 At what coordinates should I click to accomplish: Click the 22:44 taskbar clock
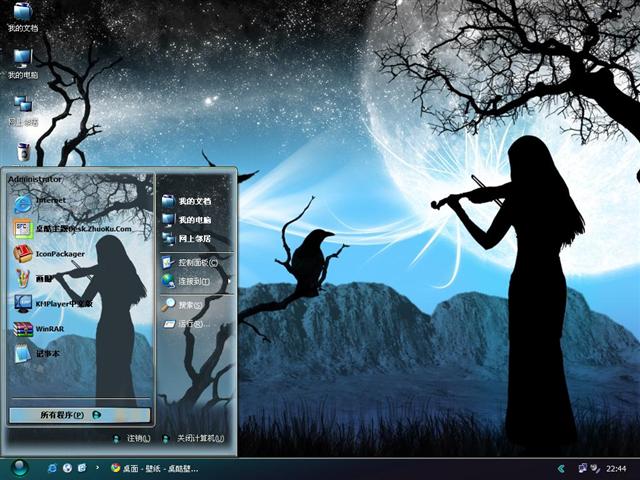[x=616, y=469]
